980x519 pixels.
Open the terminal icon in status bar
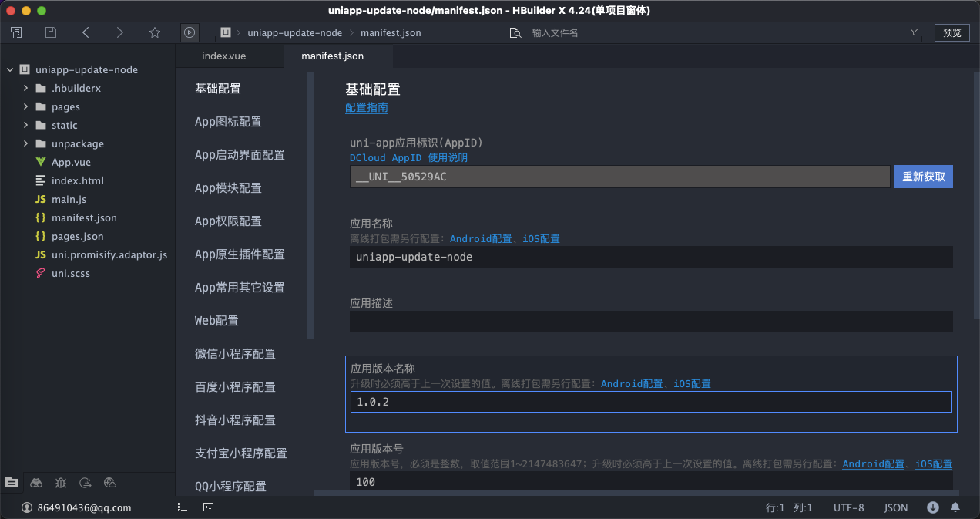[208, 507]
